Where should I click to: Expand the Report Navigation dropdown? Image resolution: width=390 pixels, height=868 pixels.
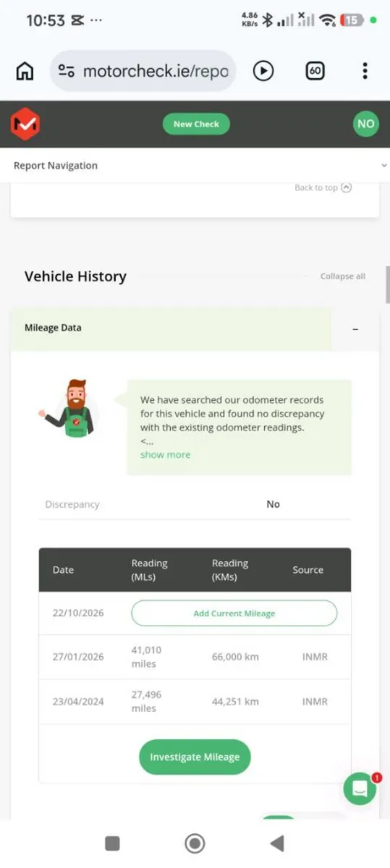pyautogui.click(x=195, y=166)
